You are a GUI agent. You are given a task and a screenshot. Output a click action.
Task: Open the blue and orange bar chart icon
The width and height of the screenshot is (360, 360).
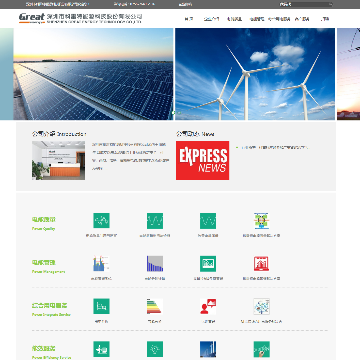(x=101, y=264)
